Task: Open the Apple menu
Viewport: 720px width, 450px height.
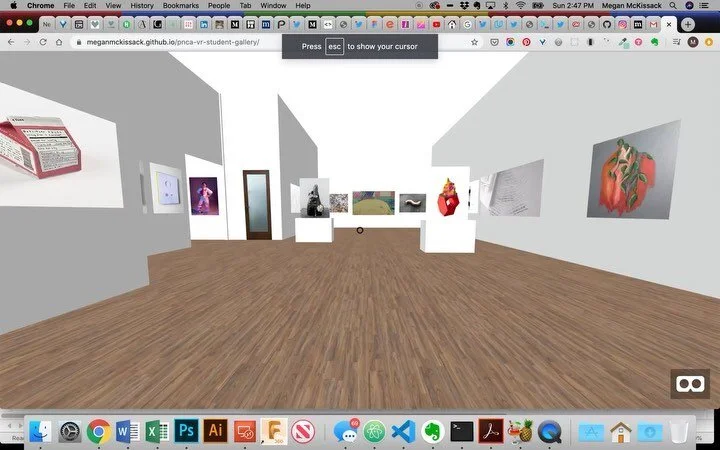Action: click(13, 6)
